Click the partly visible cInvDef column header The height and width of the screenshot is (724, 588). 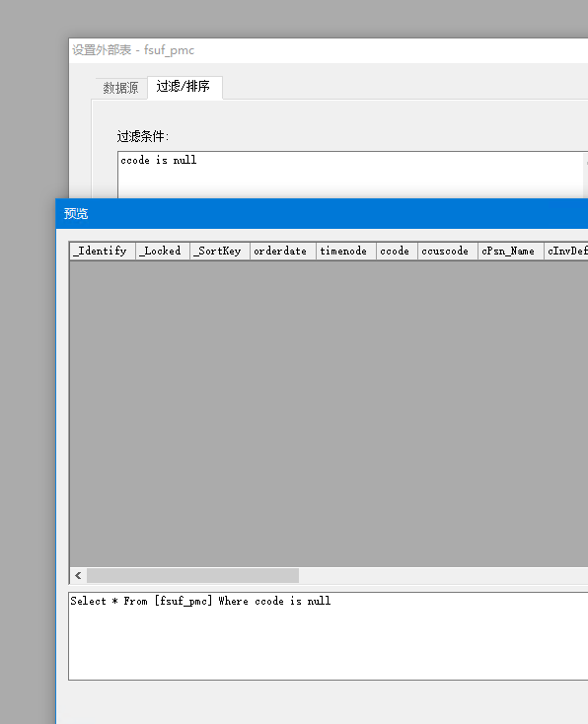coord(566,252)
